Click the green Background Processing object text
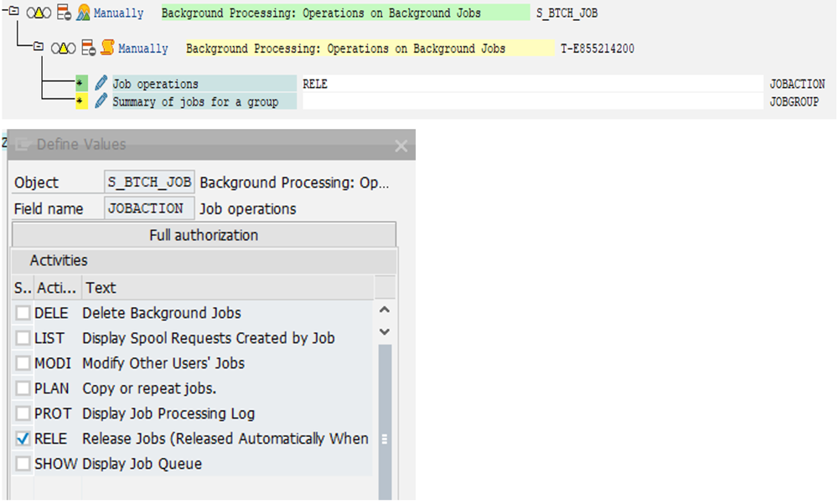Image resolution: width=838 pixels, height=504 pixels. coord(346,13)
